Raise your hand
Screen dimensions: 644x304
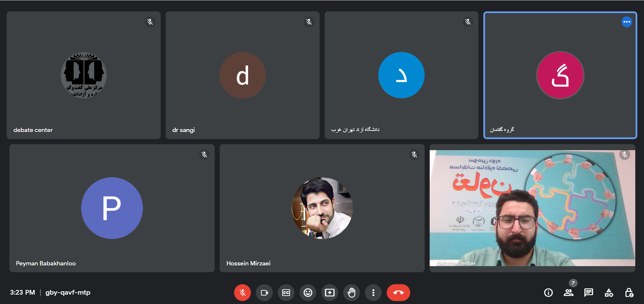(351, 293)
